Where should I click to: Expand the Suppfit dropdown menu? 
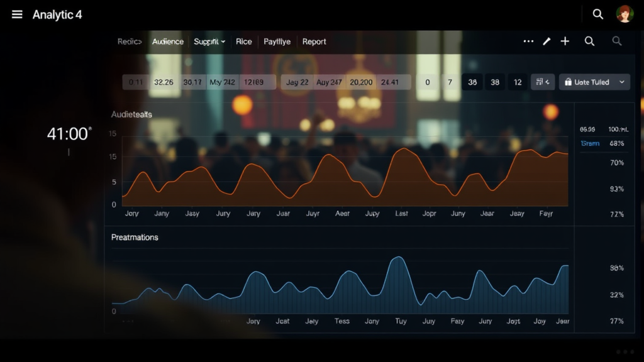pos(209,41)
